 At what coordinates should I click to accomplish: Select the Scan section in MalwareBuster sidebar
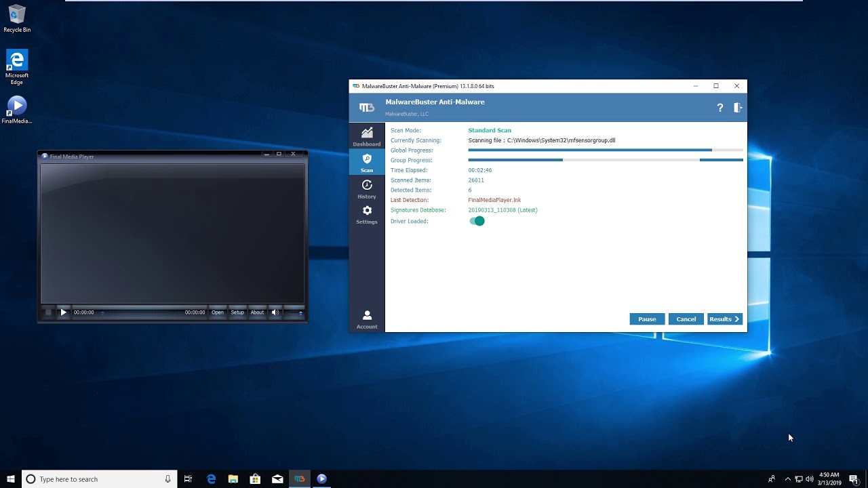point(367,163)
